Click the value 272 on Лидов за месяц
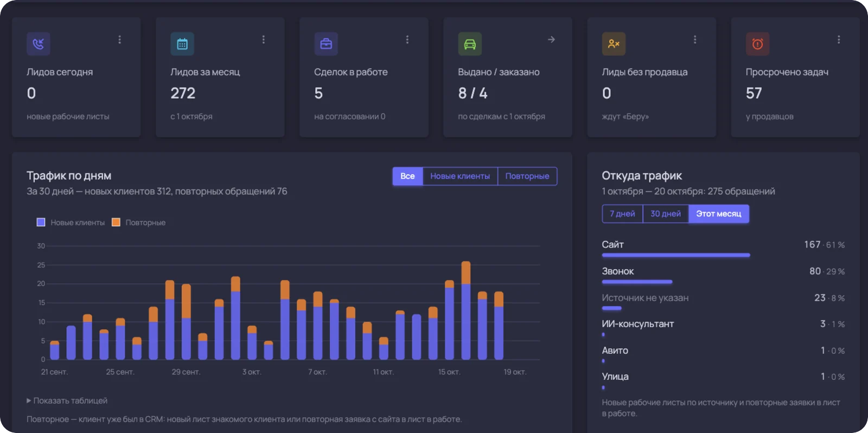Screen dimensions: 868x433 183,93
